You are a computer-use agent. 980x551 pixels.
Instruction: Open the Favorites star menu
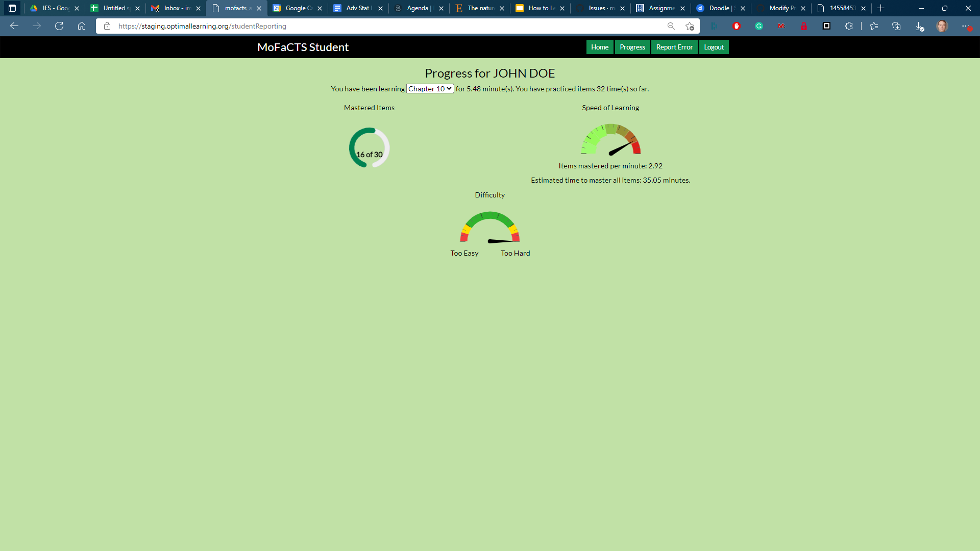coord(874,26)
